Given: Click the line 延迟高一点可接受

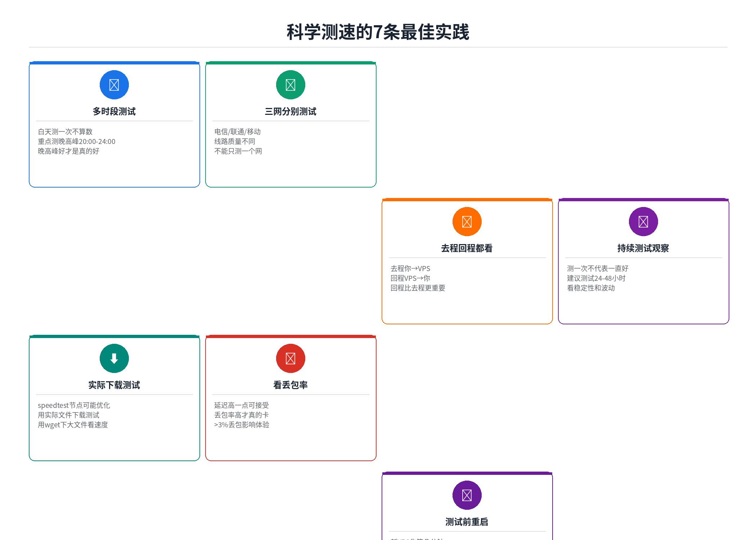Looking at the screenshot, I should 242,405.
